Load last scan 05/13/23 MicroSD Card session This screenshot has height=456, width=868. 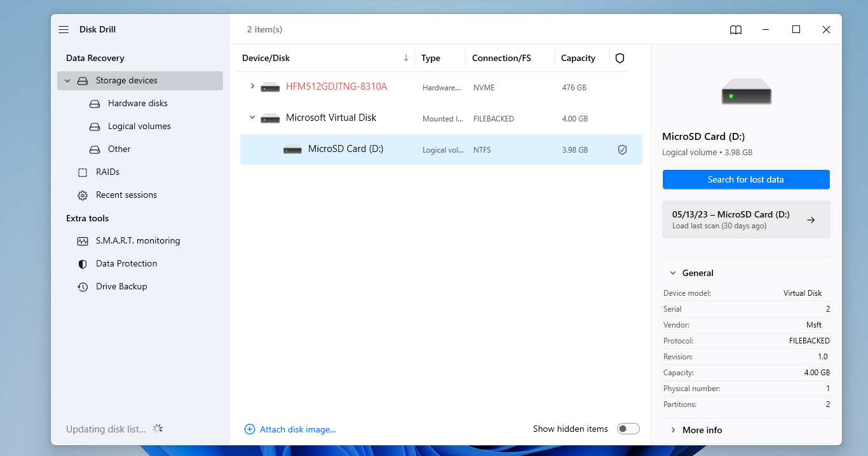tap(746, 219)
